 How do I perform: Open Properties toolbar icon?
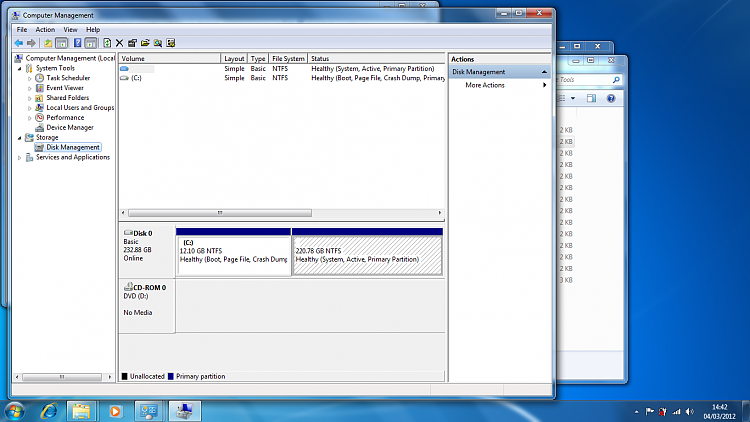pos(132,43)
